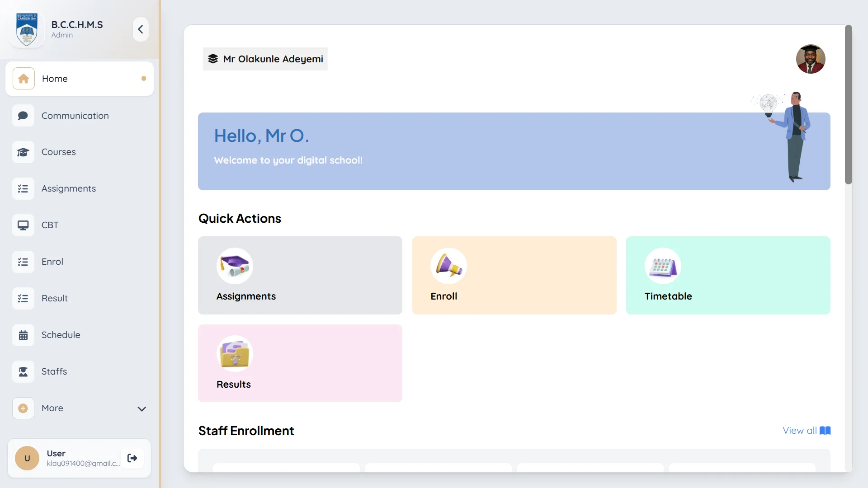868x488 pixels.
Task: Open the More plus icon menu
Action: pyautogui.click(x=23, y=408)
